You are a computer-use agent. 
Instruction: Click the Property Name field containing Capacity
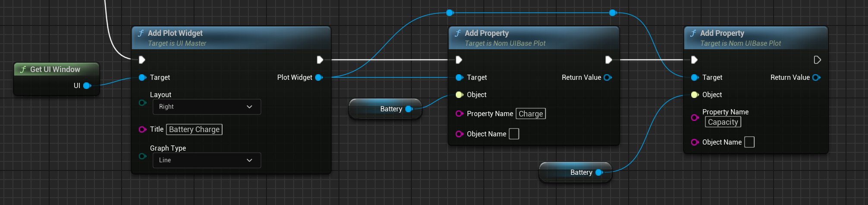pos(723,122)
